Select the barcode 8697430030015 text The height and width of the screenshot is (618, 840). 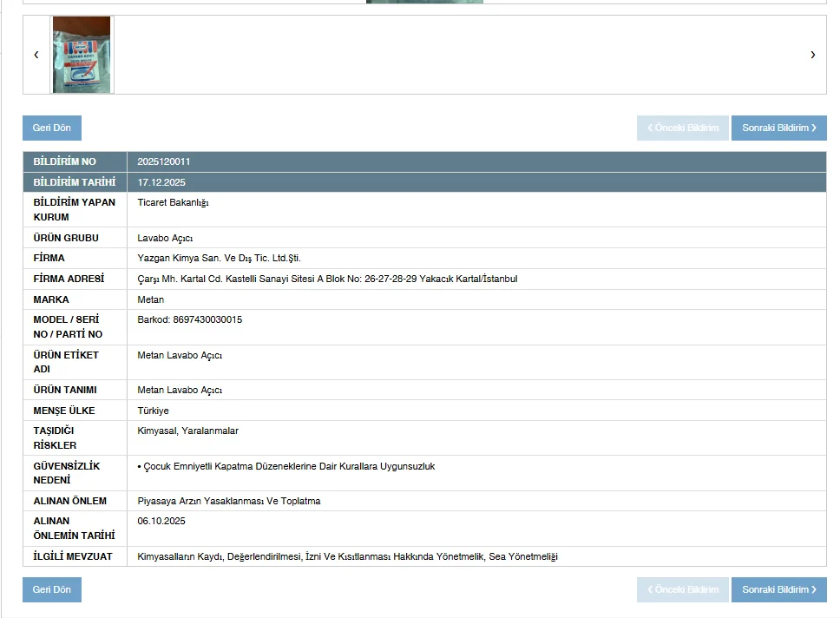[x=190, y=320]
